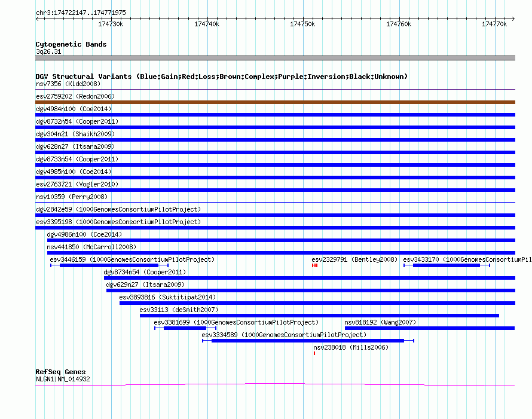This screenshot has height=419, width=532.
Task: Click esv2759202 (Redon2006) label
Action: pyautogui.click(x=75, y=96)
